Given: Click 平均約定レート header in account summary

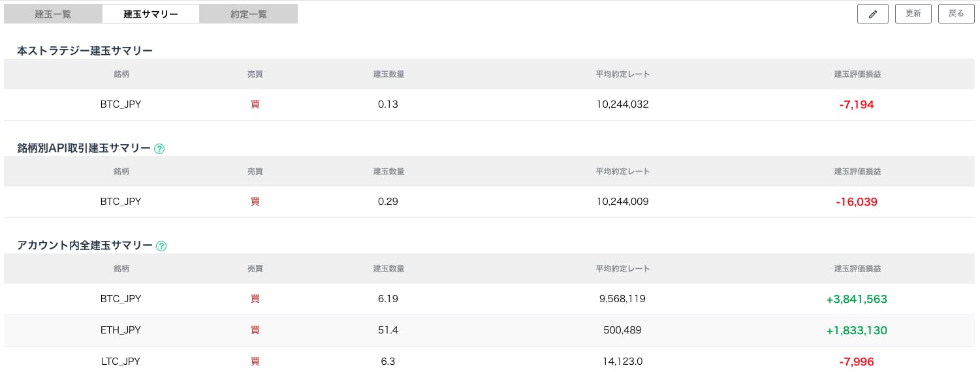Looking at the screenshot, I should (x=622, y=268).
